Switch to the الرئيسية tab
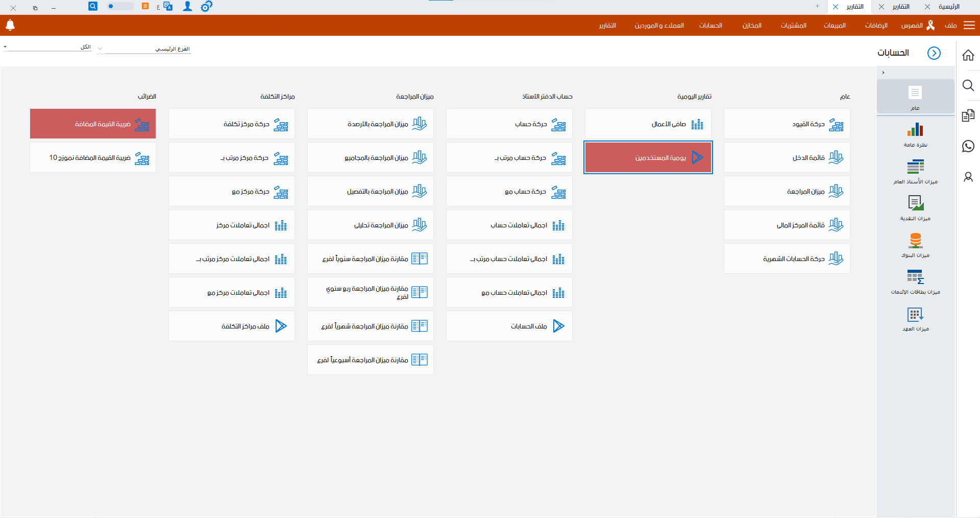 point(950,7)
